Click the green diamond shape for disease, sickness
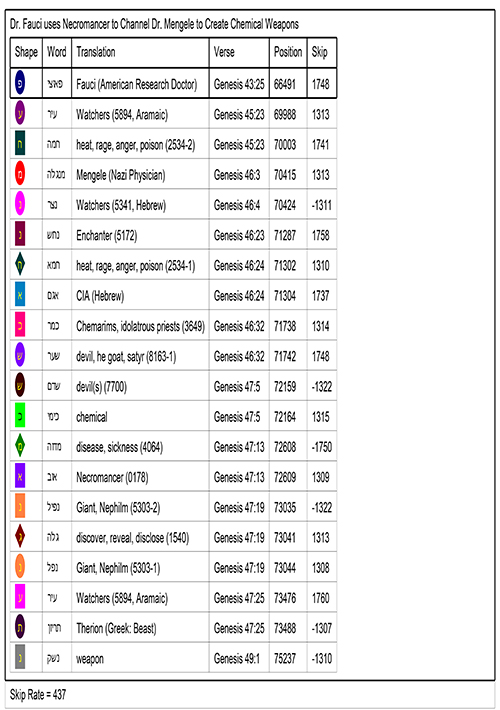The height and width of the screenshot is (710, 500). coord(20,446)
